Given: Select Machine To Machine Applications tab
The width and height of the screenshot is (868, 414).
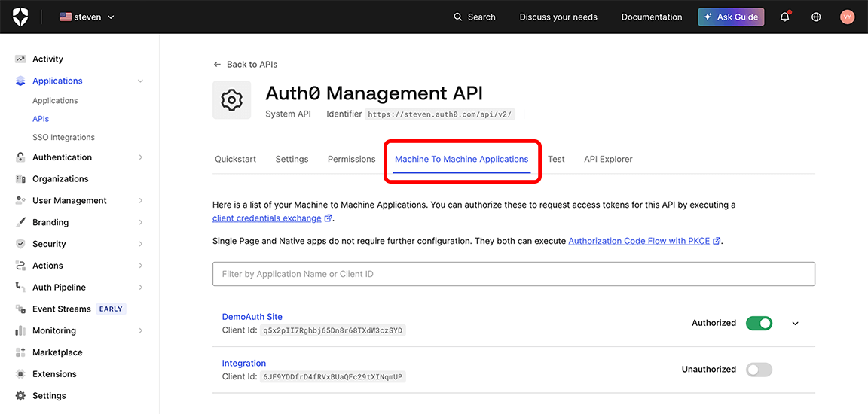Looking at the screenshot, I should [462, 159].
